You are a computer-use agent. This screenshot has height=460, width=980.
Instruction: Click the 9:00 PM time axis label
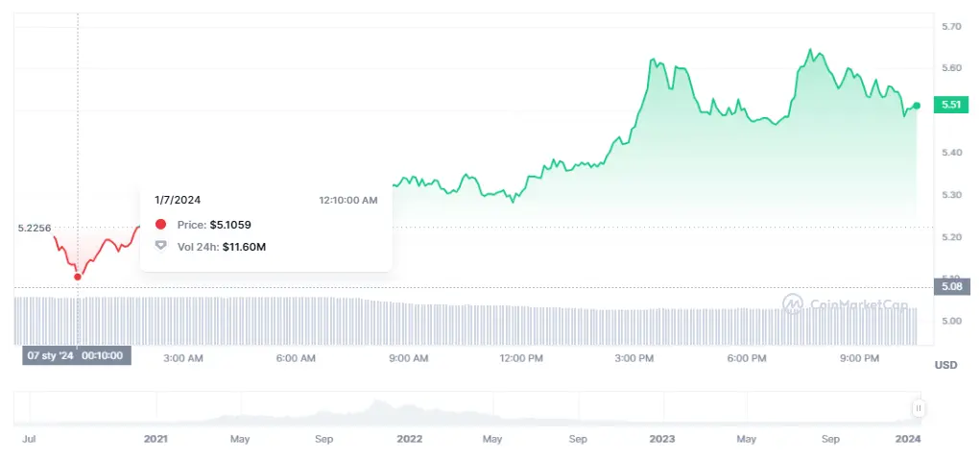click(859, 358)
